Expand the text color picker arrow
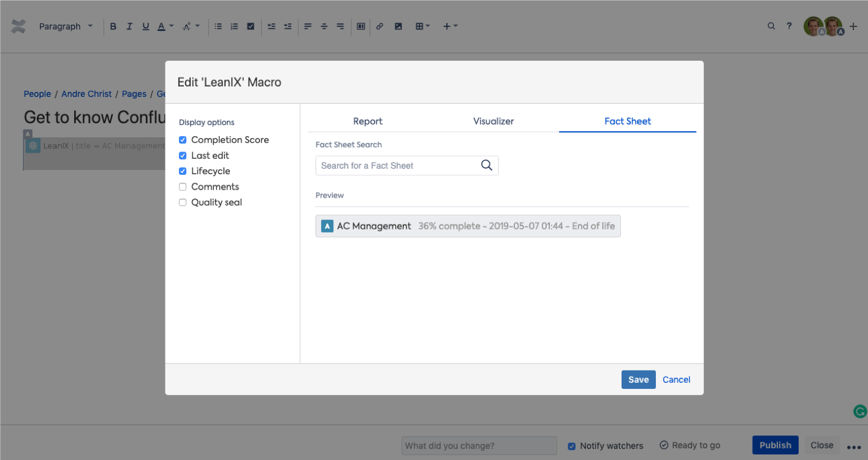This screenshot has width=868, height=460. (x=172, y=26)
